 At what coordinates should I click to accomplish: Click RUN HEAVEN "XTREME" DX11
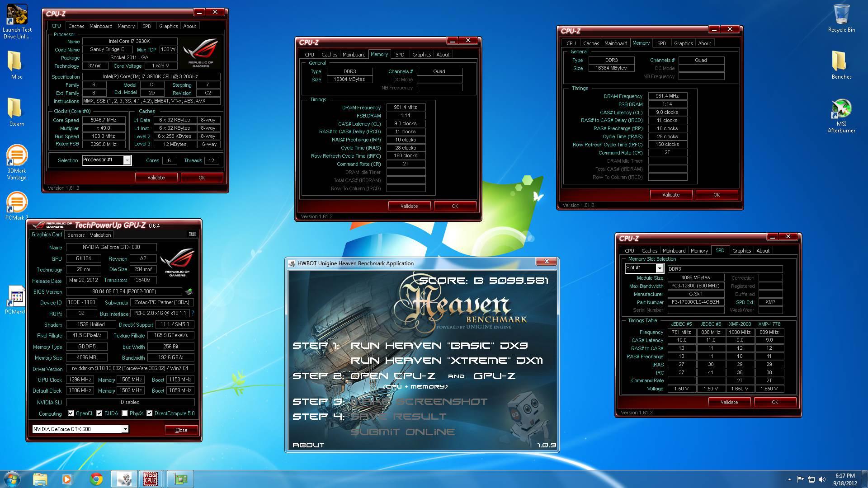click(447, 361)
